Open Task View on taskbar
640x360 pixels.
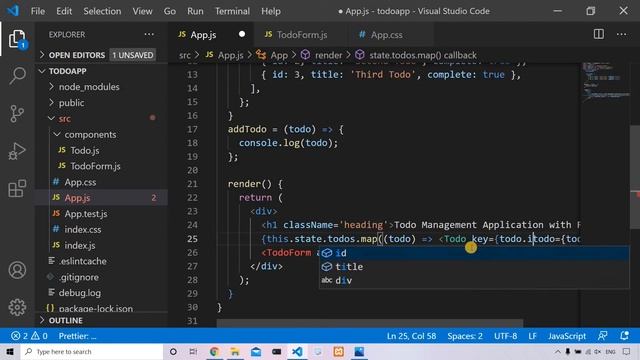coord(193,351)
